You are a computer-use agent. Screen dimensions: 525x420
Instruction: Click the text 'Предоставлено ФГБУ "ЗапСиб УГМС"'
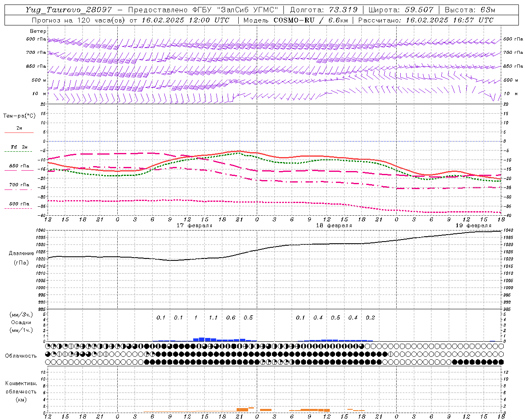(203, 10)
